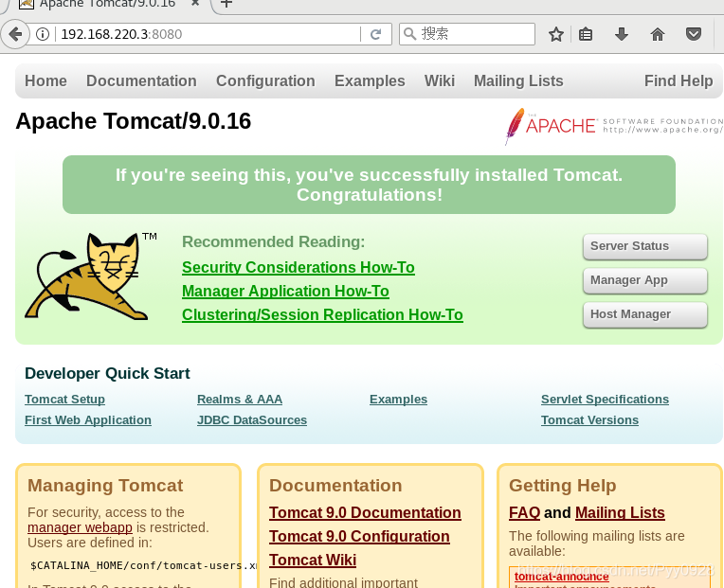The width and height of the screenshot is (724, 588).
Task: Open the Tomcat Setup link
Action: pyautogui.click(x=64, y=400)
